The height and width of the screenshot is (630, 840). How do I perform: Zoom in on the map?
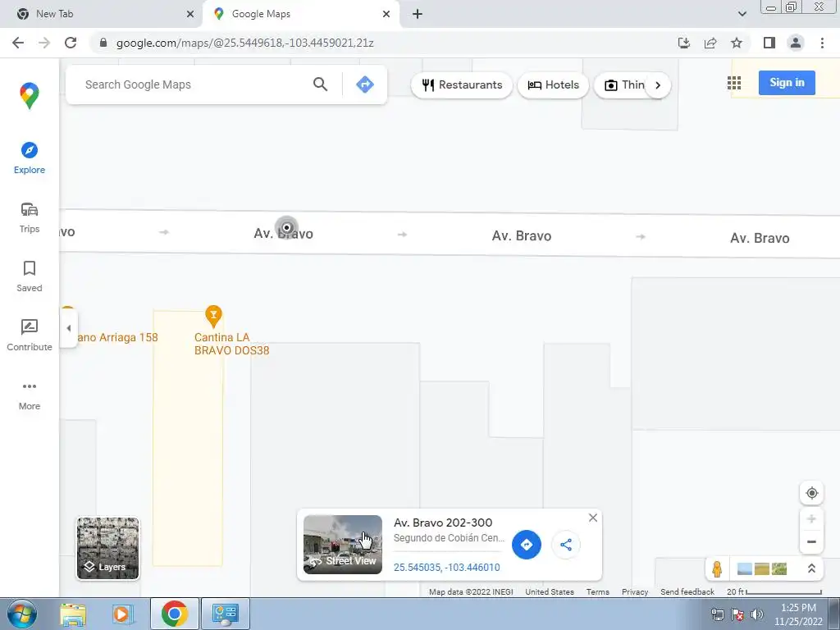click(x=811, y=518)
